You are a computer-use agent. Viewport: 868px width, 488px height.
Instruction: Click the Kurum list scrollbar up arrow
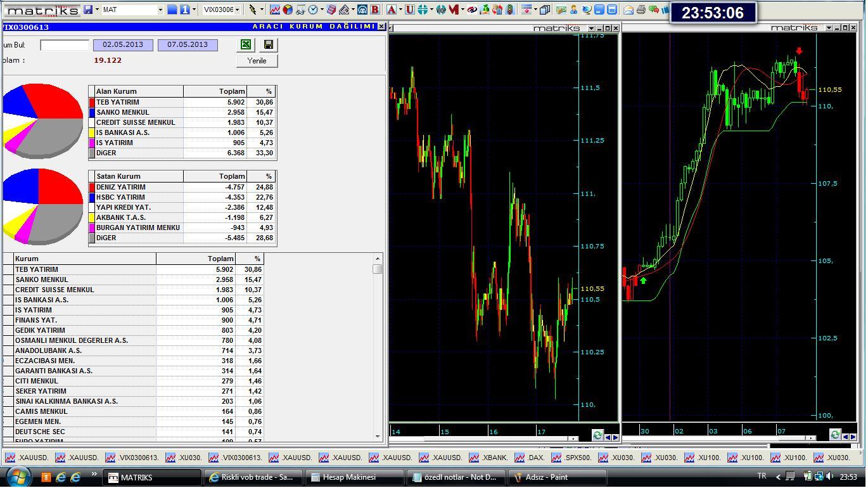pos(378,258)
